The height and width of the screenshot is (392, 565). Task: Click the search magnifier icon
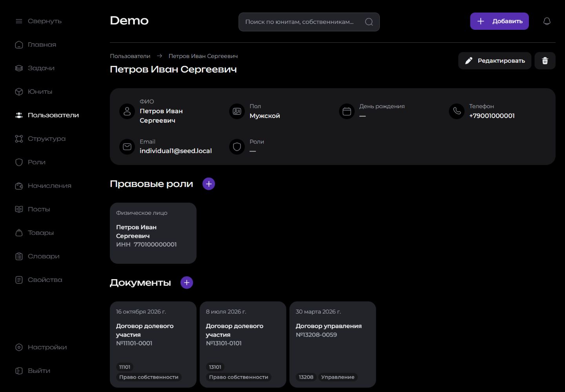(x=369, y=22)
